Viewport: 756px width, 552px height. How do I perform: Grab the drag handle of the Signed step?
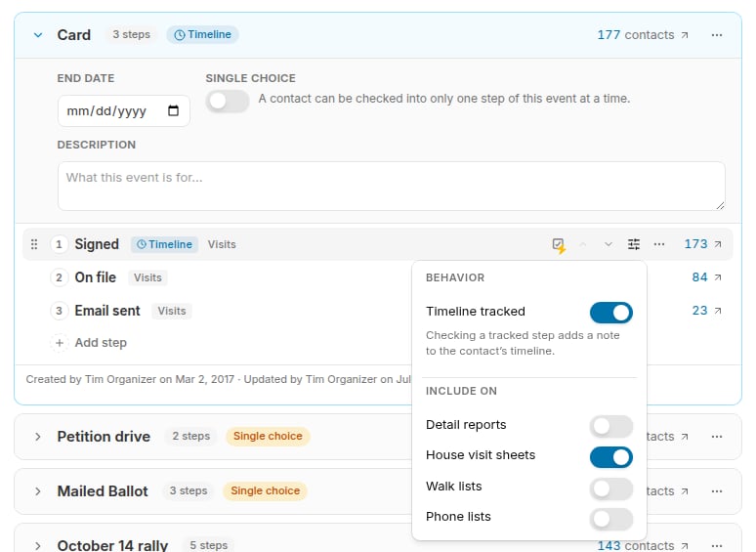pyautogui.click(x=34, y=244)
